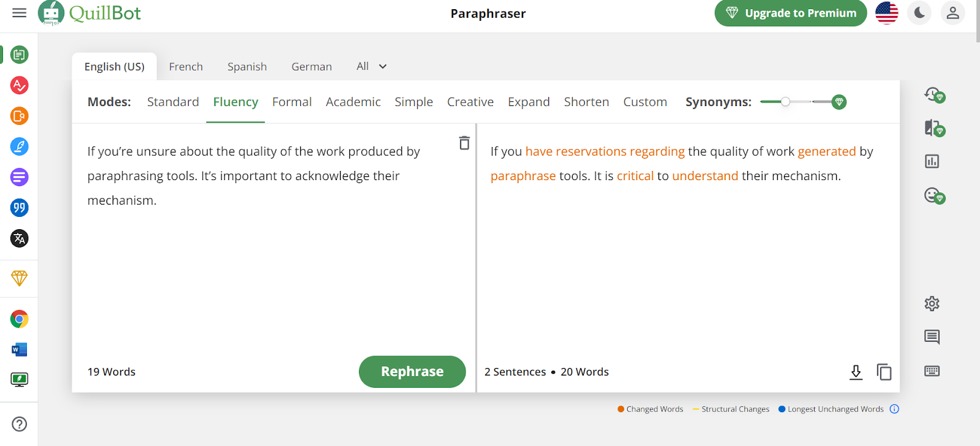The image size is (980, 446).
Task: Click the Rephrase button
Action: pyautogui.click(x=412, y=371)
